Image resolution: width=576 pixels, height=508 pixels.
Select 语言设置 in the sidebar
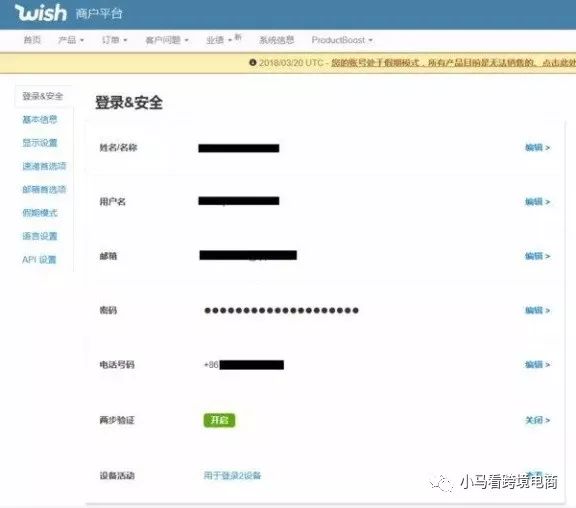coord(40,236)
